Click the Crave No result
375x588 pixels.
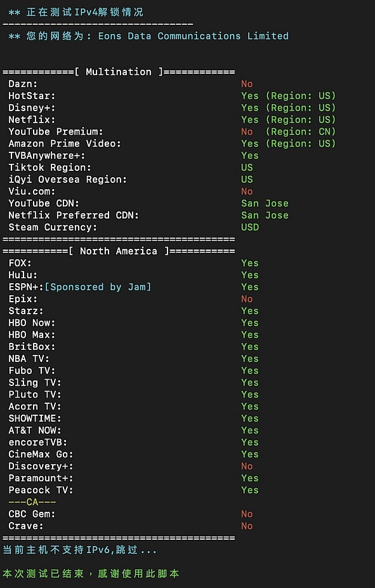[x=247, y=526]
